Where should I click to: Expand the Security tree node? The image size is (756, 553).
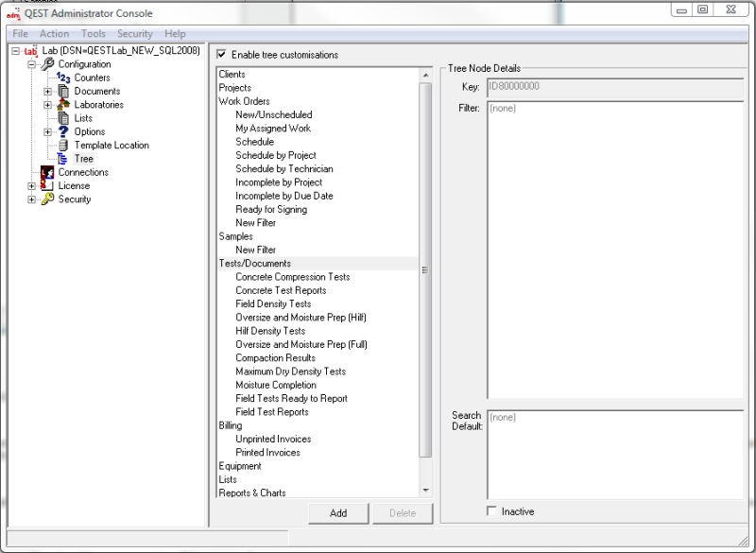(x=30, y=199)
